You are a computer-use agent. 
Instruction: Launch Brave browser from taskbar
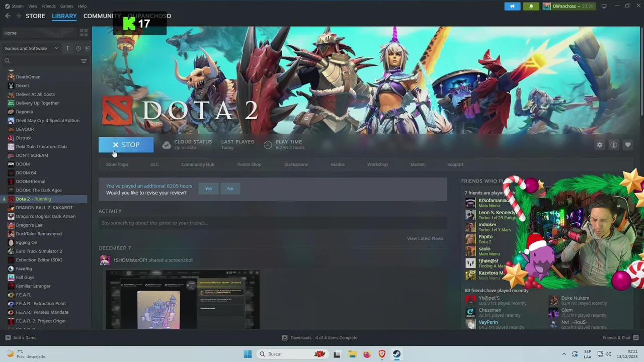(382, 354)
